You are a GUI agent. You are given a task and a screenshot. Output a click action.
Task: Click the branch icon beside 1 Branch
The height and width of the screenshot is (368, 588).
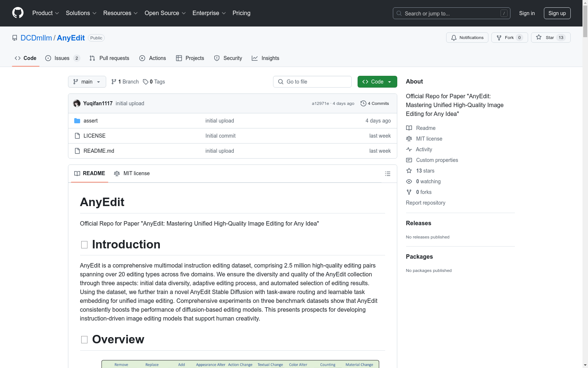114,82
